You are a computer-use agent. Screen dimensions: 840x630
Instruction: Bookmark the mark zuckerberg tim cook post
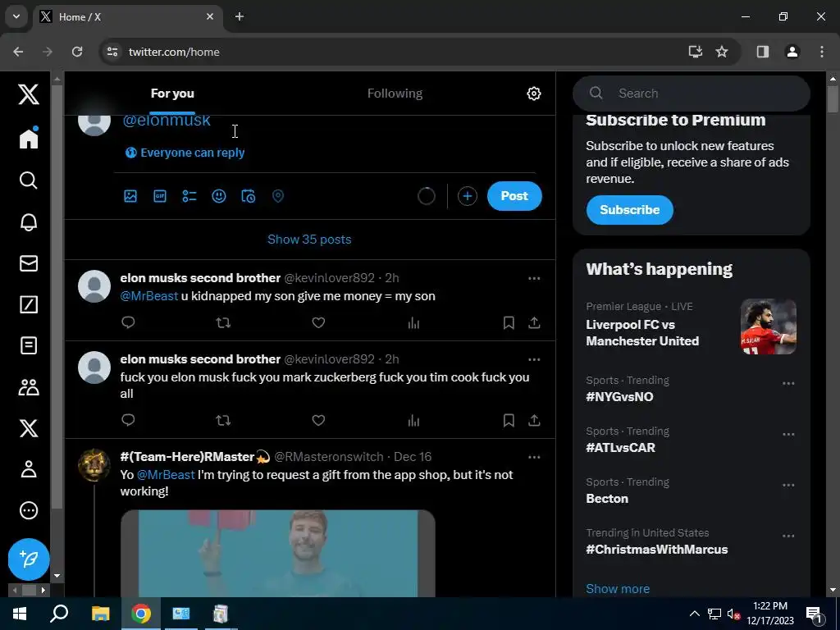tap(509, 421)
